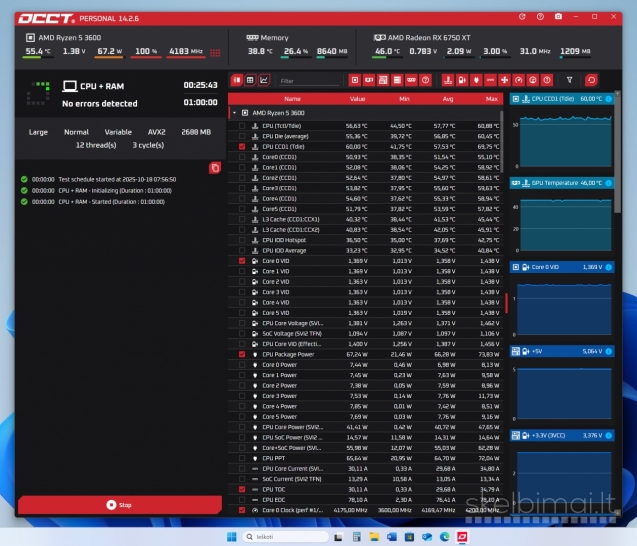The image size is (637, 546).
Task: Enable the CPU Die (average) checkbox
Action: [242, 136]
